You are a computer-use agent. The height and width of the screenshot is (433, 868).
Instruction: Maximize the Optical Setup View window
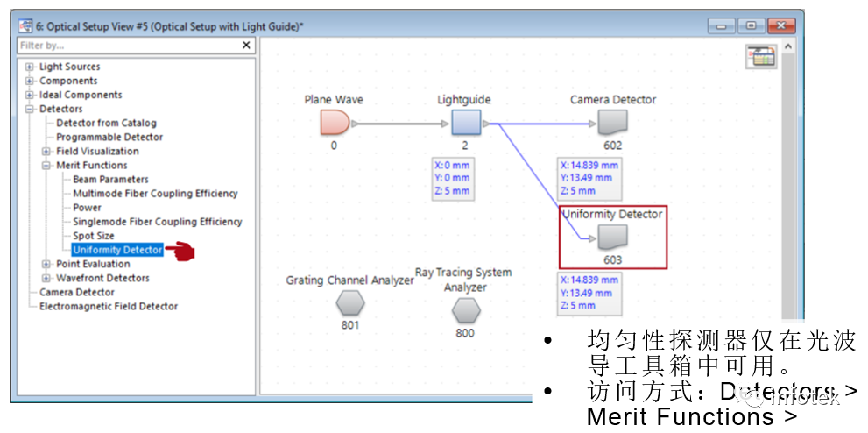[x=752, y=26]
